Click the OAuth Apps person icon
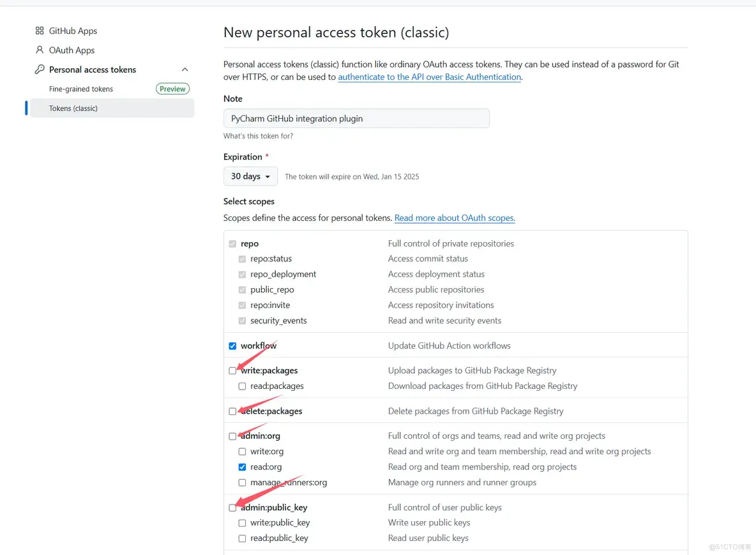 40,50
